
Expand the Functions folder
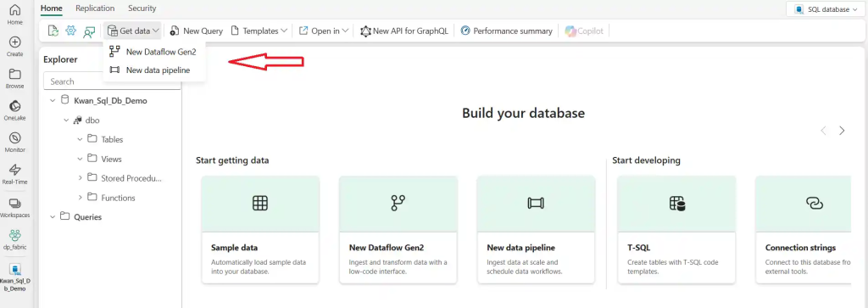pos(80,197)
